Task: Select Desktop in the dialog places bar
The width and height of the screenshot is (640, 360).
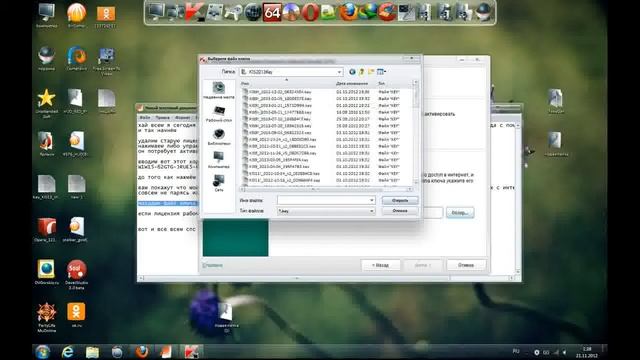Action: point(219,114)
